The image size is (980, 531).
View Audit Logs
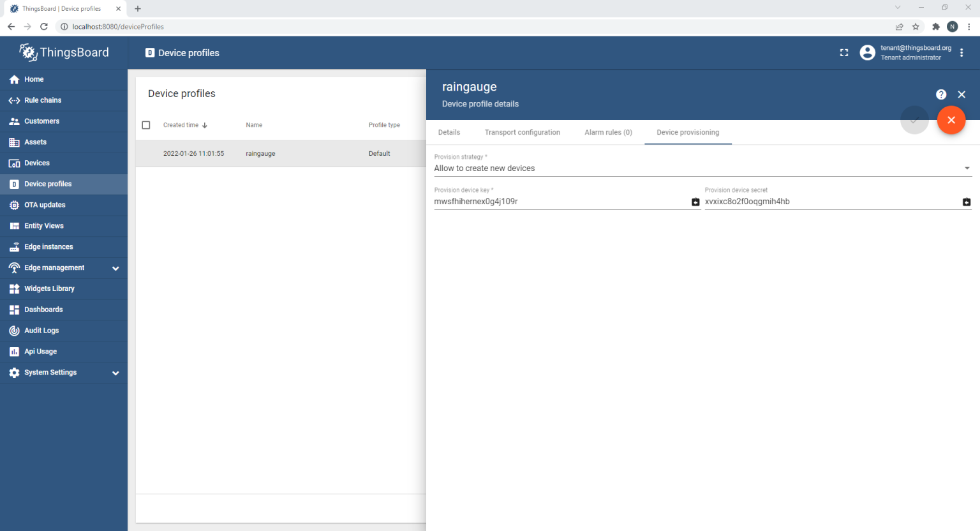click(40, 331)
